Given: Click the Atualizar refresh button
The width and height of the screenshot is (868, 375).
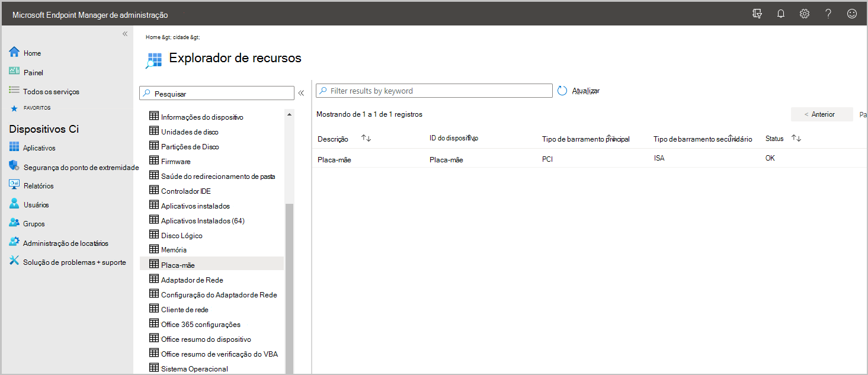Looking at the screenshot, I should (579, 91).
